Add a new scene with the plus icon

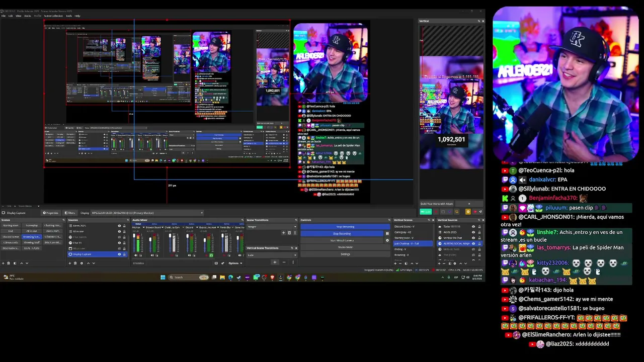coord(3,263)
